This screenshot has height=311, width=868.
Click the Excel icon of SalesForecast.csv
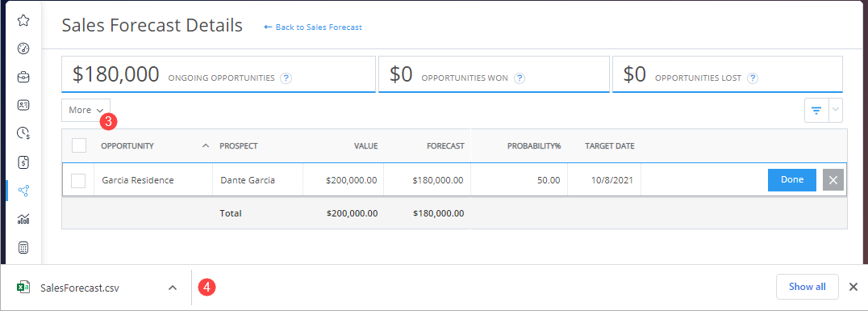pyautogui.click(x=23, y=287)
